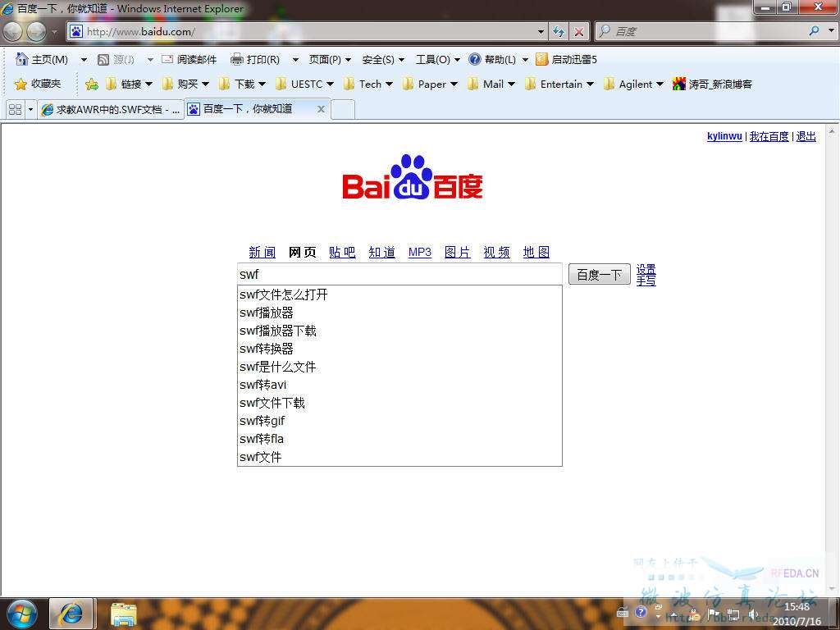This screenshot has width=840, height=630.
Task: Click the browser Forward arrow button
Action: (x=36, y=32)
